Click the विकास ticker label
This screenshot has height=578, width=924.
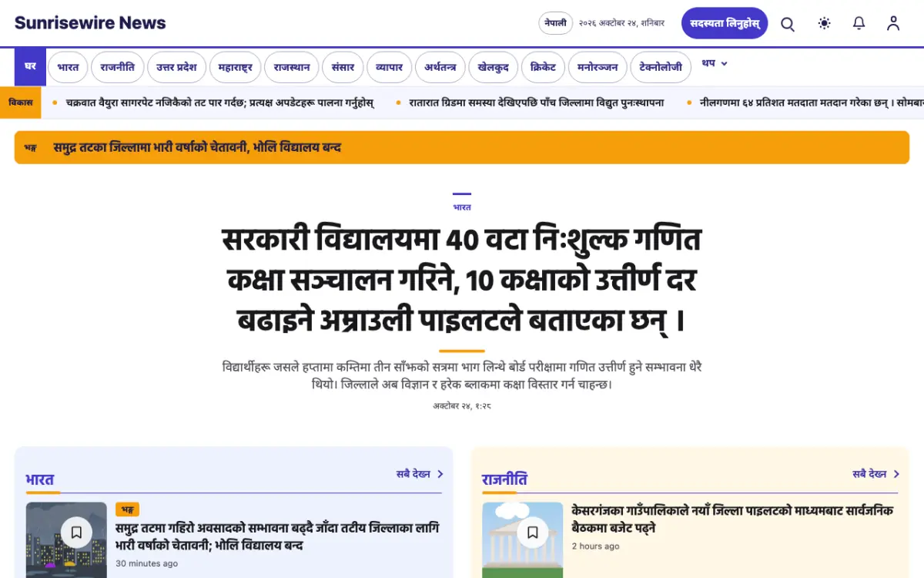pos(21,102)
